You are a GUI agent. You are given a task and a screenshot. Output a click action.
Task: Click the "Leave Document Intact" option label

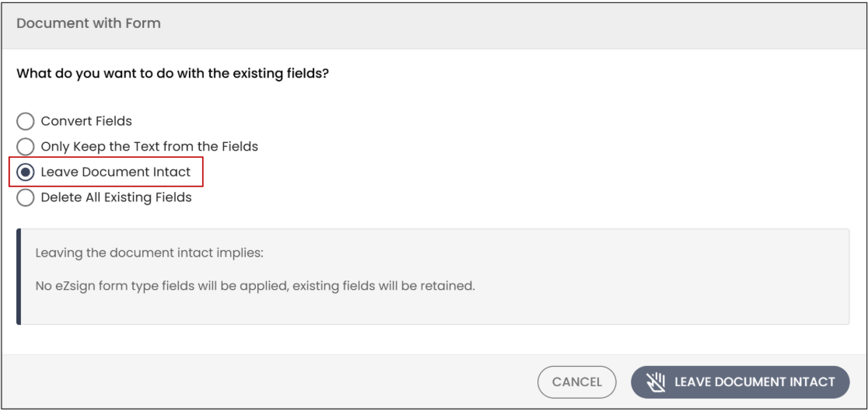116,172
